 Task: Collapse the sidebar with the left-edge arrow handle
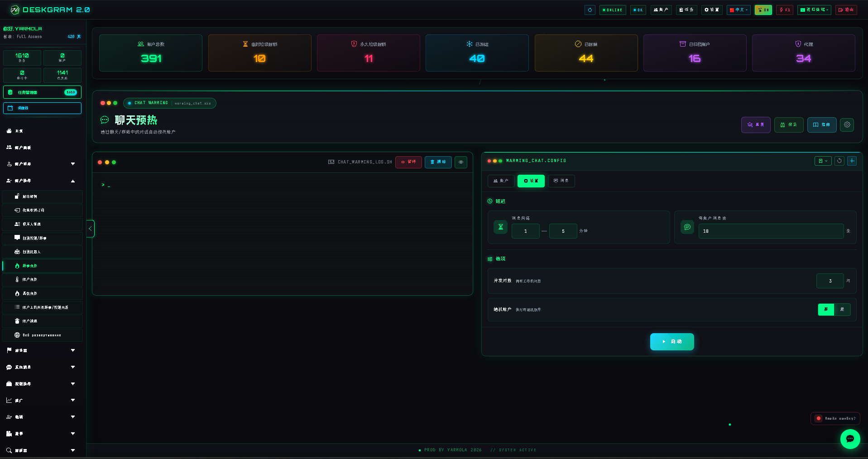pyautogui.click(x=90, y=229)
